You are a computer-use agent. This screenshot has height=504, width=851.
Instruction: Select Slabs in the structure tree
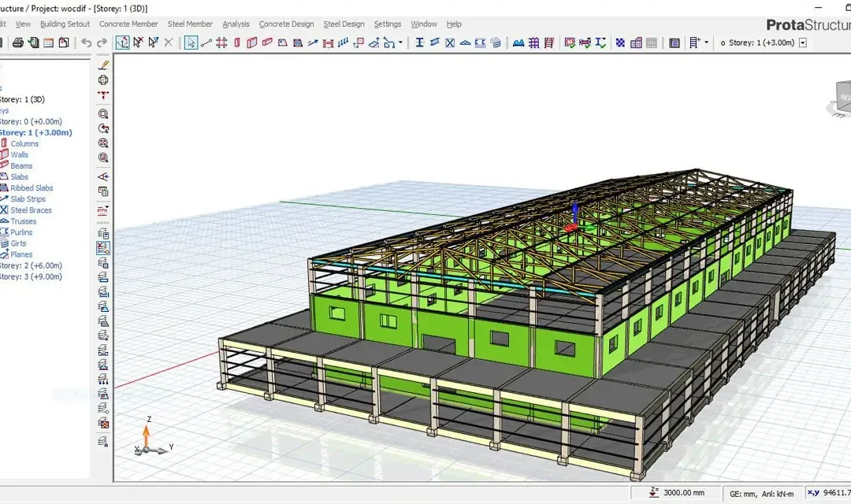pyautogui.click(x=20, y=177)
